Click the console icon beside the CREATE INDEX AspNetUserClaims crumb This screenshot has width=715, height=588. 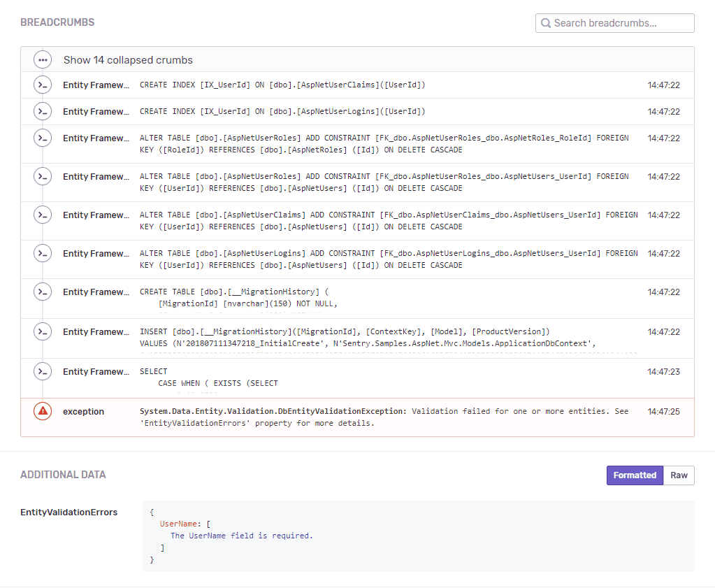pyautogui.click(x=43, y=85)
